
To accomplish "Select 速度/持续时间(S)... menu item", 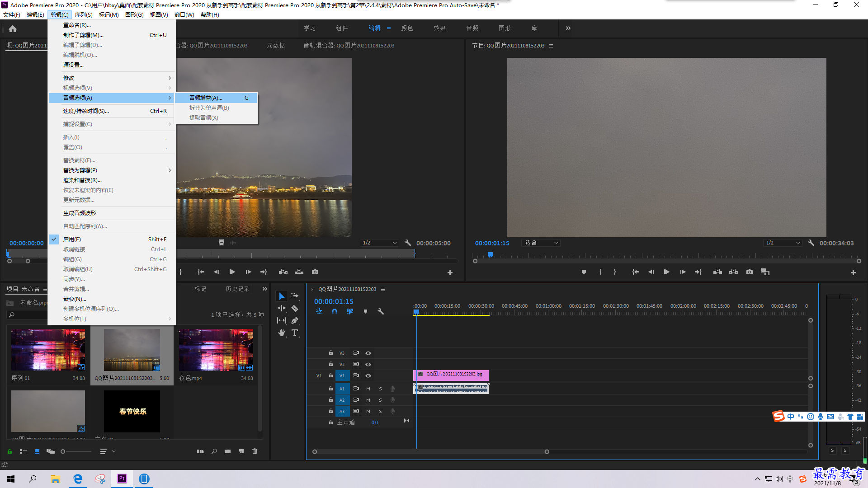I will tap(112, 111).
